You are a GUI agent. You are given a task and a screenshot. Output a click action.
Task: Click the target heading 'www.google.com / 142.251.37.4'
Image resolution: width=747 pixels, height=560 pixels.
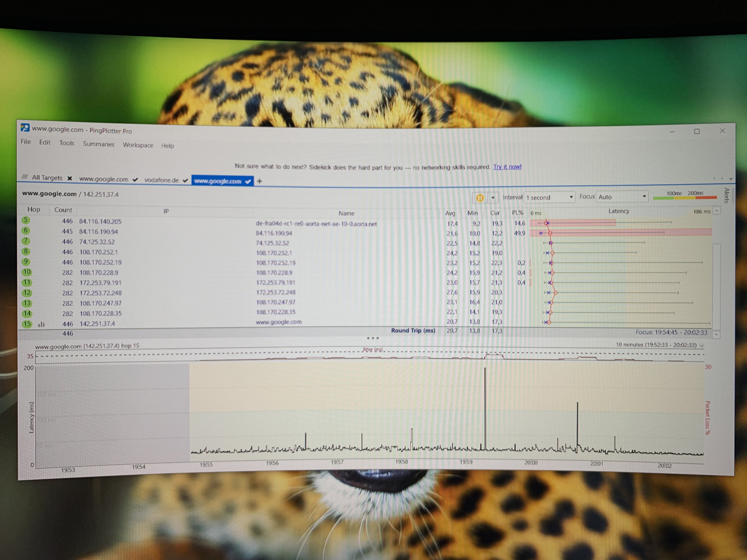coord(70,194)
